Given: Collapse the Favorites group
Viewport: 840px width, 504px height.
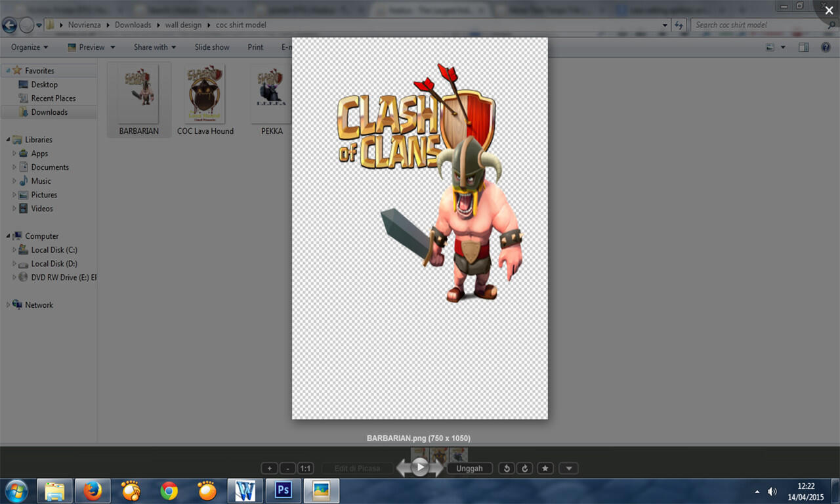Looking at the screenshot, I should (7, 70).
